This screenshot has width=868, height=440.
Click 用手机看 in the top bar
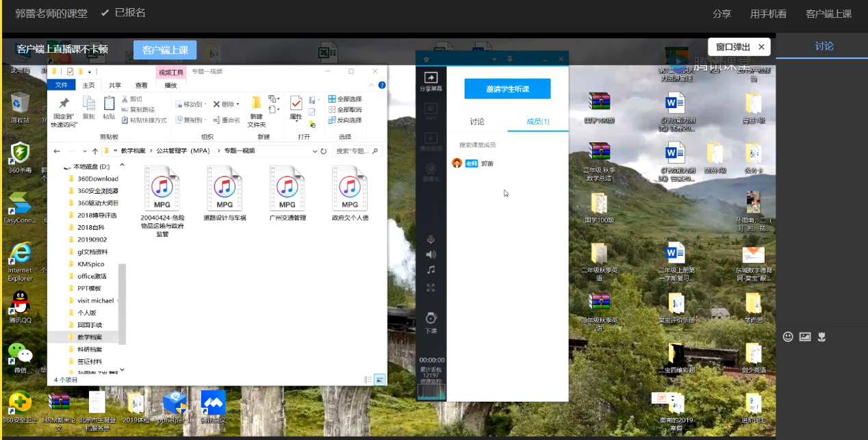[x=768, y=14]
